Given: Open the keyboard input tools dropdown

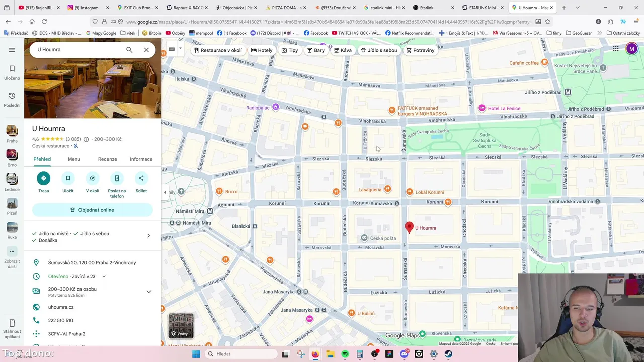Looking at the screenshot, I should tap(180, 49).
